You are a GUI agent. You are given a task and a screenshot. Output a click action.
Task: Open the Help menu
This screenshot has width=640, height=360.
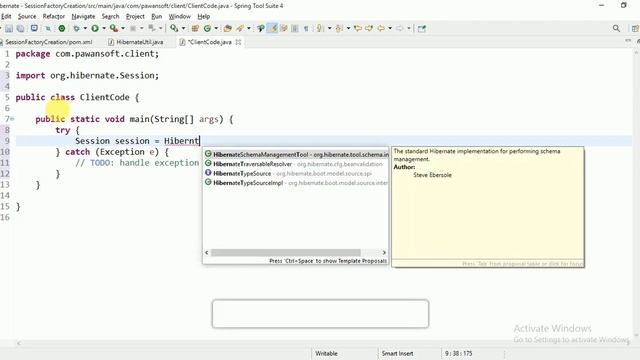pos(204,16)
